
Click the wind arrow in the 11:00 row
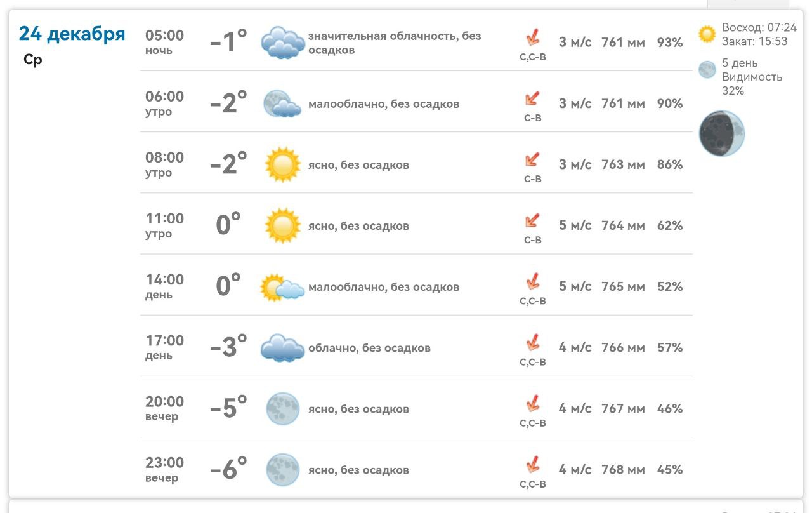[532, 221]
